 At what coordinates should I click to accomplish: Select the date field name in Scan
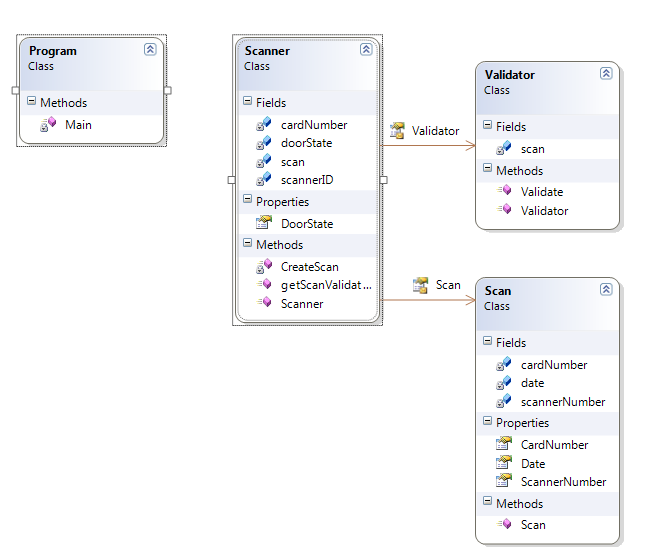tap(532, 383)
